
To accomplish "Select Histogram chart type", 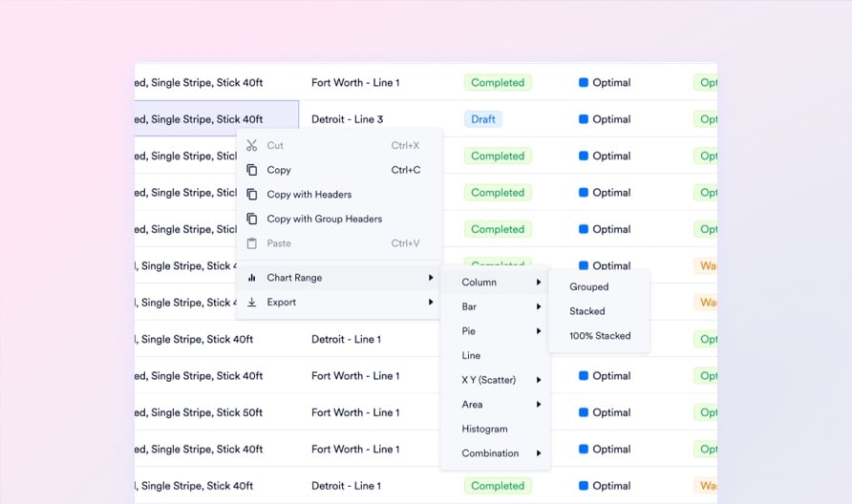I will tap(495, 429).
